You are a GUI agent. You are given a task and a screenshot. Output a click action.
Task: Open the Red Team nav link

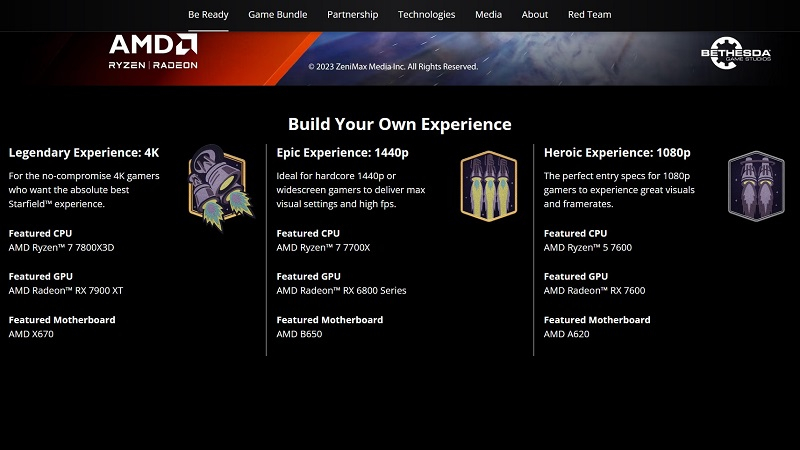(x=589, y=15)
